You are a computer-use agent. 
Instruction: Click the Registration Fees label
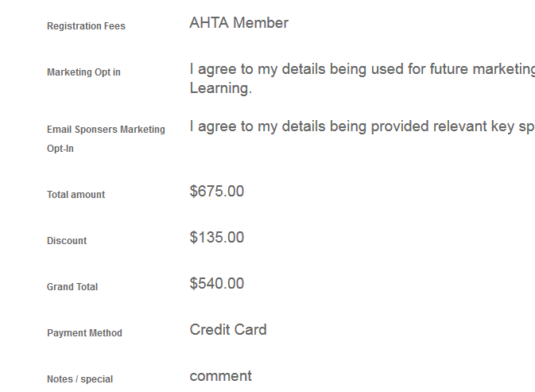point(86,26)
